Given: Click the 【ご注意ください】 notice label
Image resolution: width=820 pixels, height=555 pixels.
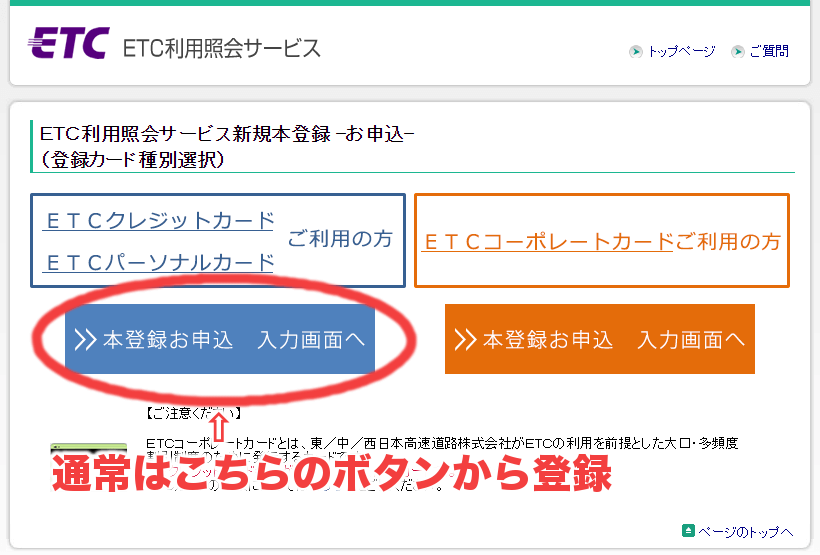Looking at the screenshot, I should pyautogui.click(x=193, y=413).
